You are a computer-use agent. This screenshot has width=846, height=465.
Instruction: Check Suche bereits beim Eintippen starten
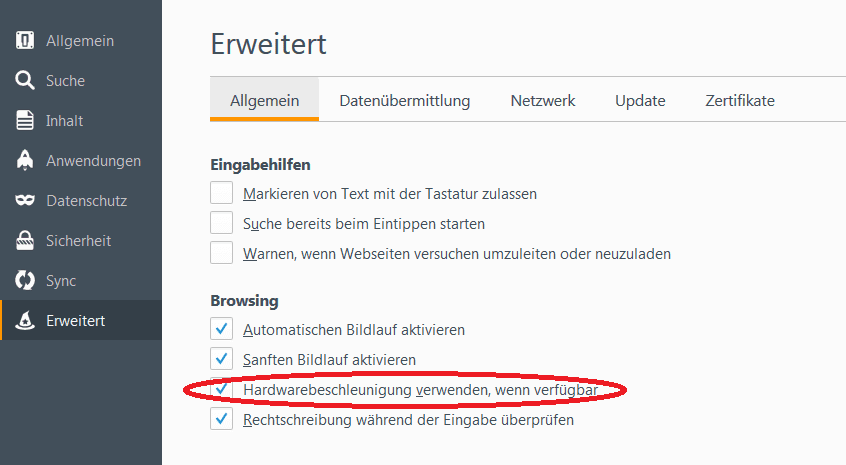pyautogui.click(x=221, y=223)
